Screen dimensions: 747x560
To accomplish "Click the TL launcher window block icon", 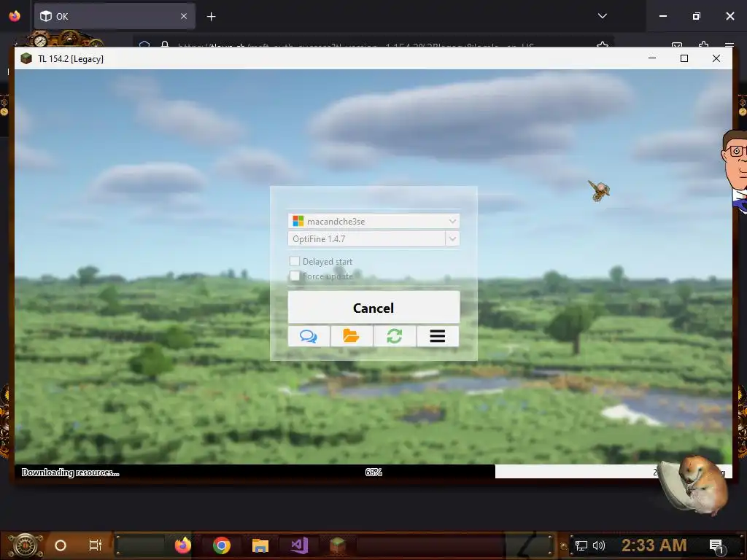I will coord(26,58).
